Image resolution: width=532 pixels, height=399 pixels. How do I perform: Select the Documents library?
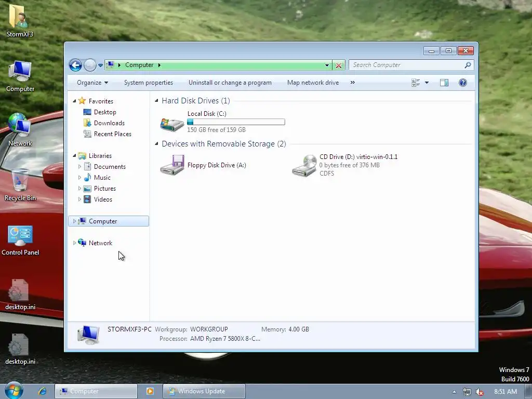[x=110, y=167]
